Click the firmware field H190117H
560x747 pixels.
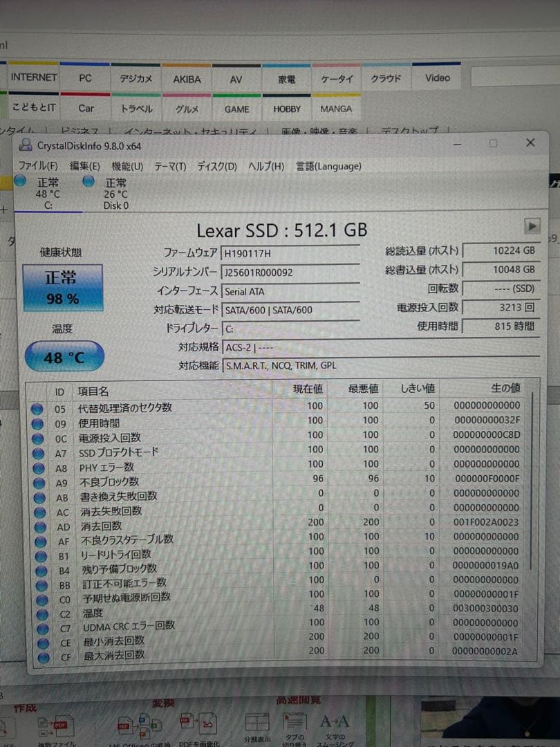[290, 253]
